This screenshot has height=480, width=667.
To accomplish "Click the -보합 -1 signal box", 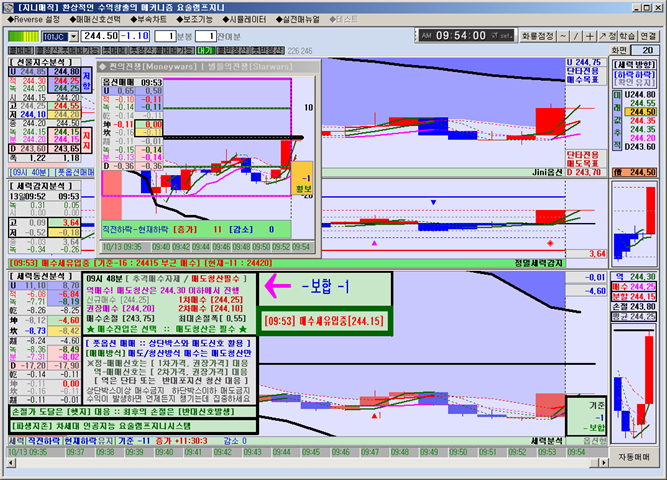I will tap(325, 288).
